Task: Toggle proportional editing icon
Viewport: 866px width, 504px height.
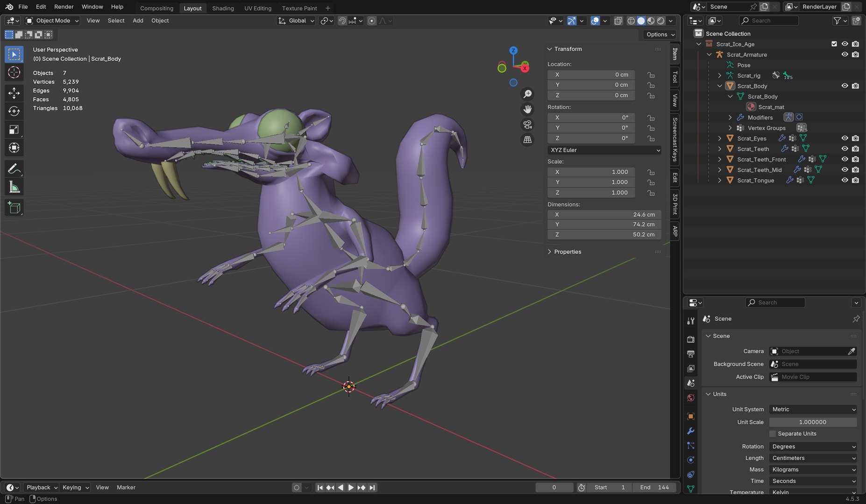Action: pyautogui.click(x=372, y=21)
